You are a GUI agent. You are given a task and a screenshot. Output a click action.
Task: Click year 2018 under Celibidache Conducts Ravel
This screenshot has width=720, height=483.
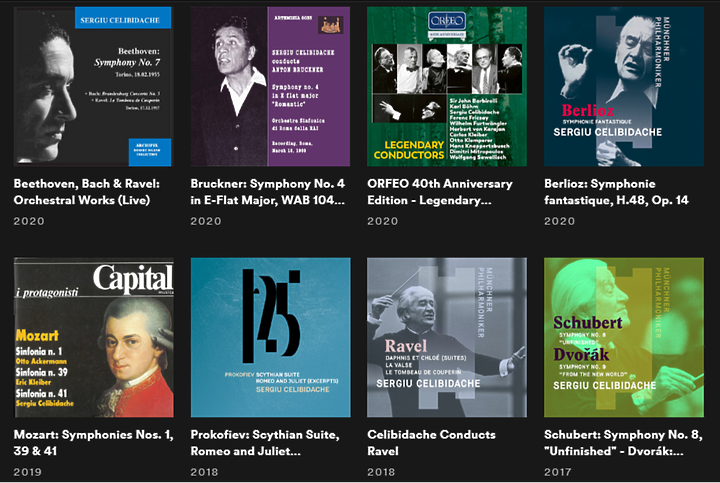pyautogui.click(x=381, y=472)
